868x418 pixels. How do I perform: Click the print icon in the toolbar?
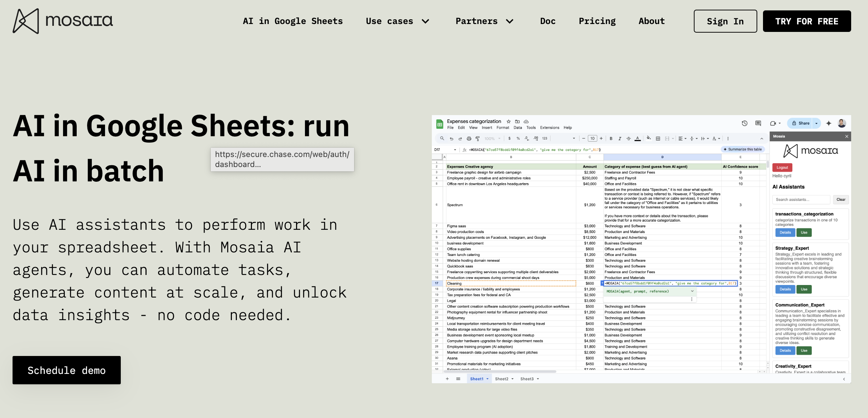[x=469, y=139]
